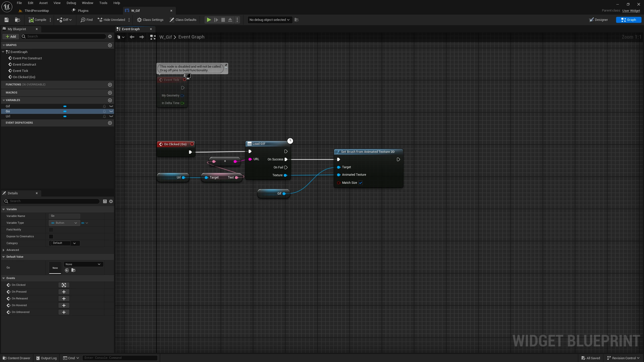This screenshot has height=362, width=644.
Task: Enable the Field Notify checkbox
Action: [51, 230]
